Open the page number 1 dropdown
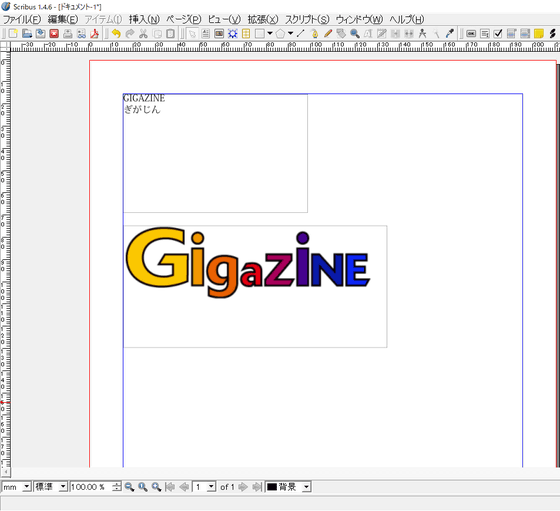The height and width of the screenshot is (511, 560). (204, 487)
